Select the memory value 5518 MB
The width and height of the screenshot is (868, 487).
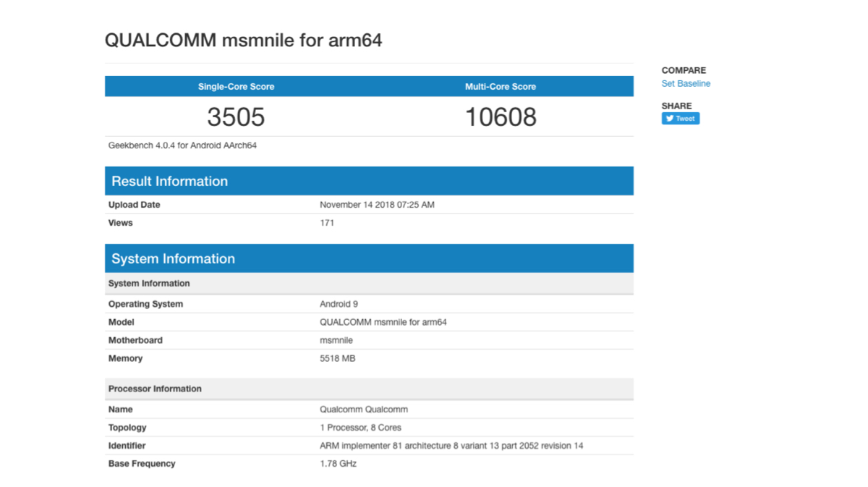pos(337,358)
